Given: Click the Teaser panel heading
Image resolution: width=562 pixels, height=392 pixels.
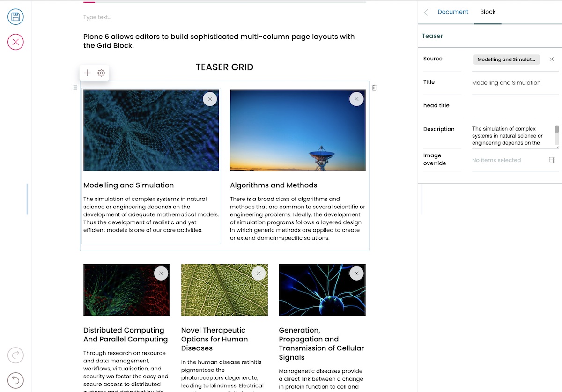Looking at the screenshot, I should pos(432,36).
